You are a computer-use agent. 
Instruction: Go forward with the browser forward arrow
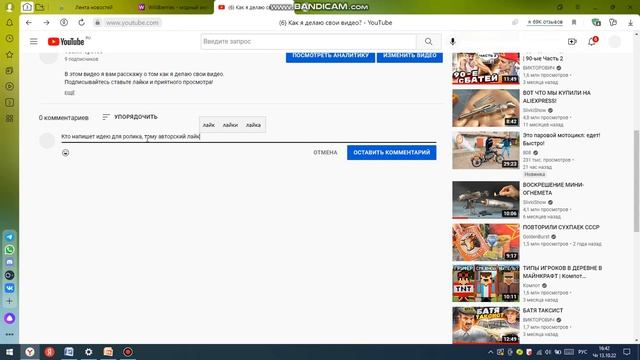(46, 22)
